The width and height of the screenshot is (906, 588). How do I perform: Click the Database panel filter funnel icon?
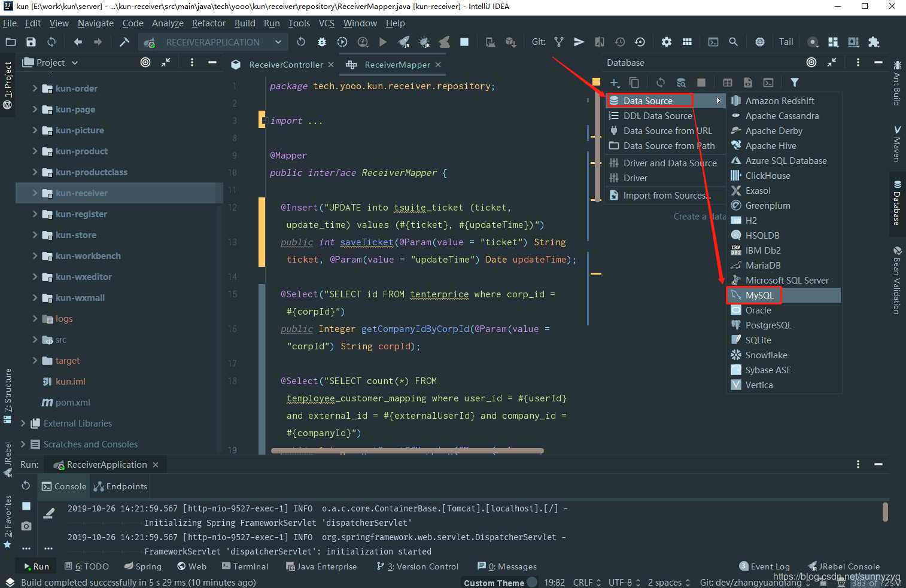(795, 83)
